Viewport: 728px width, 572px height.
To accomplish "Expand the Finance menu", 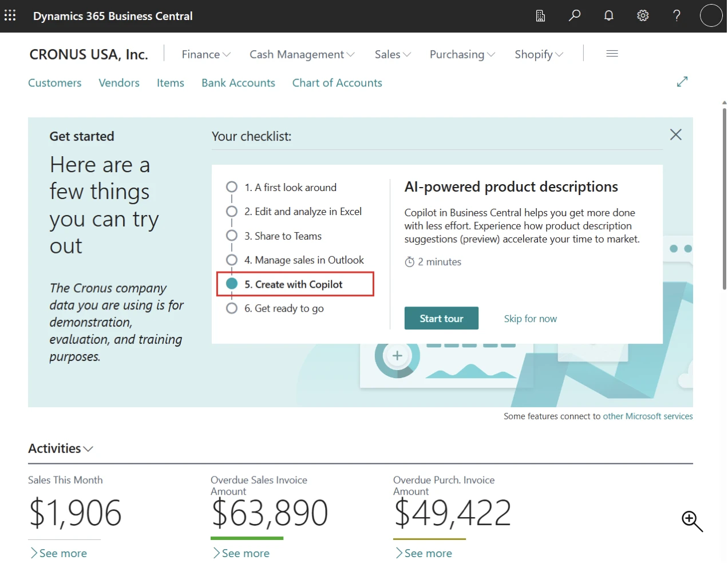I will coord(206,54).
